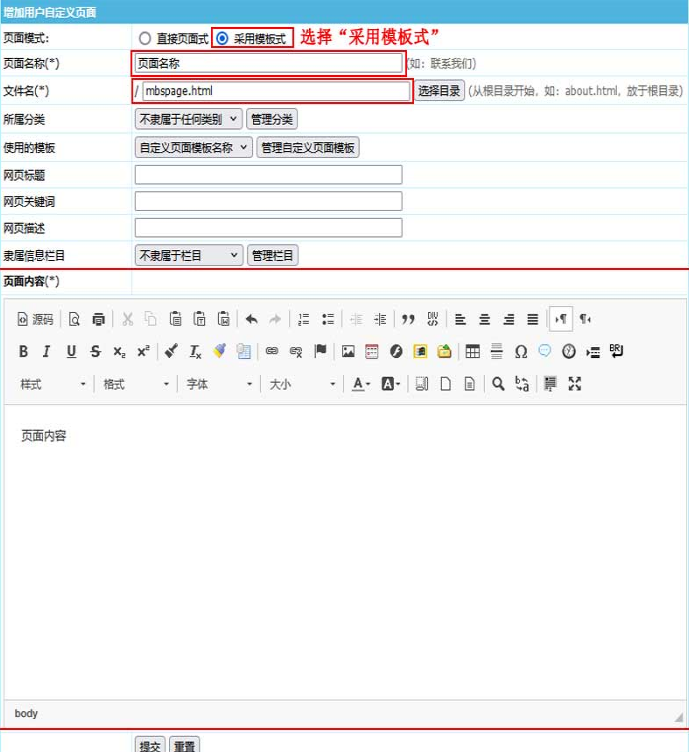Viewport: 689px width, 752px height.
Task: Increase the indent of the paragraph
Action: click(380, 319)
